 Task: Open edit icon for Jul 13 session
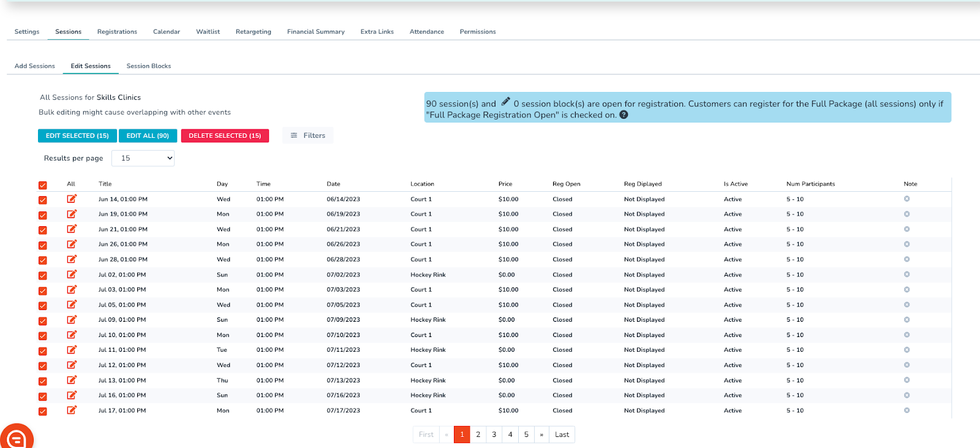pos(72,380)
